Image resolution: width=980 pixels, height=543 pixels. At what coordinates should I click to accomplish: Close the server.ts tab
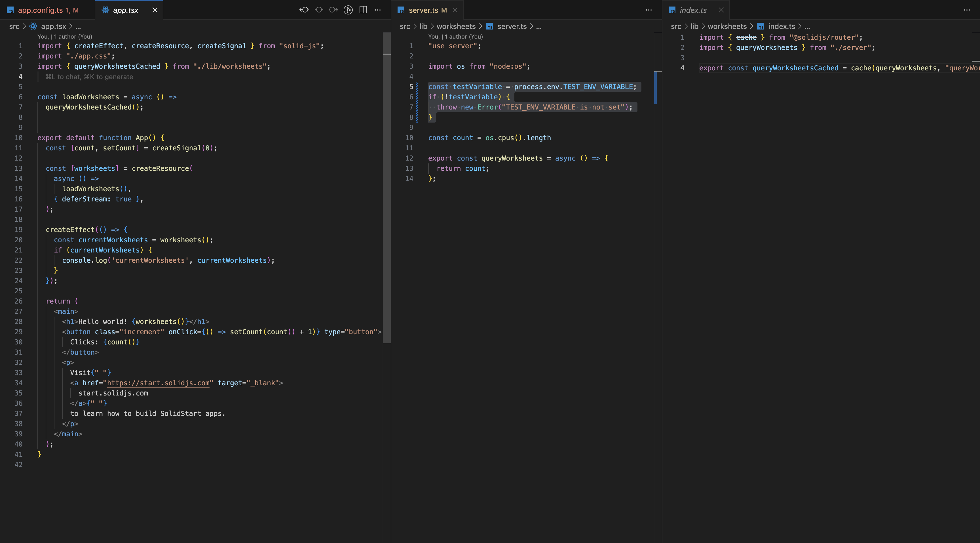(455, 10)
